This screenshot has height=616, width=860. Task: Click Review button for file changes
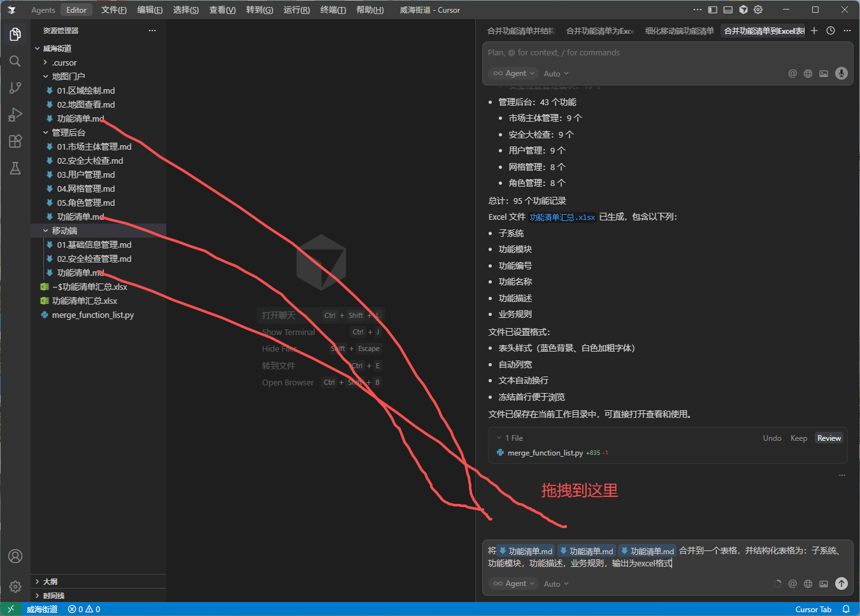tap(829, 438)
